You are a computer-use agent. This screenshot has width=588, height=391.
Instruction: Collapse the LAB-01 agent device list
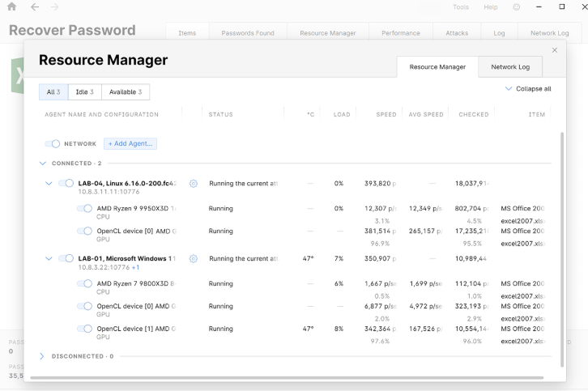(x=49, y=259)
